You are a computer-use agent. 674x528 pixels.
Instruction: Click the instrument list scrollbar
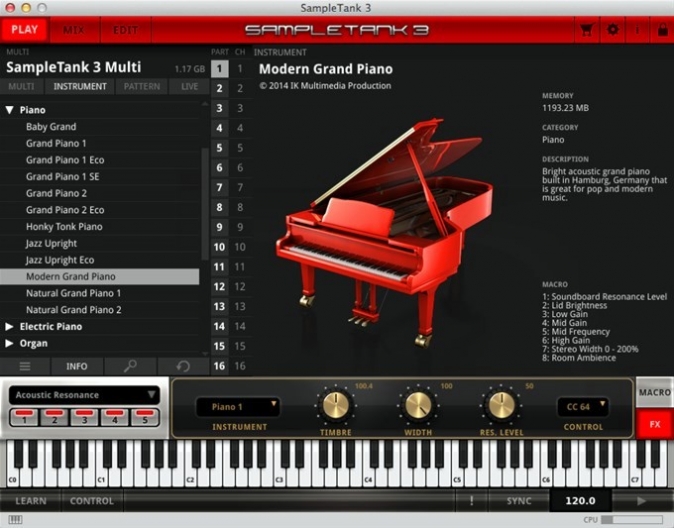pyautogui.click(x=205, y=204)
